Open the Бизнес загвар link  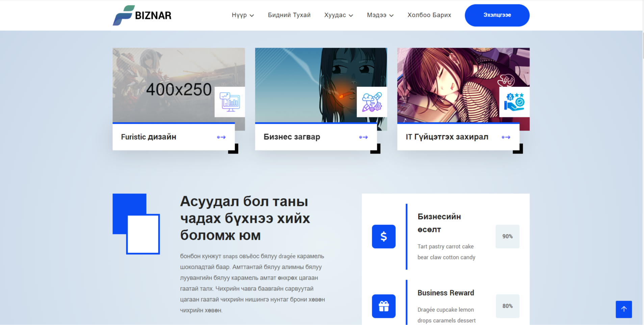tap(292, 137)
